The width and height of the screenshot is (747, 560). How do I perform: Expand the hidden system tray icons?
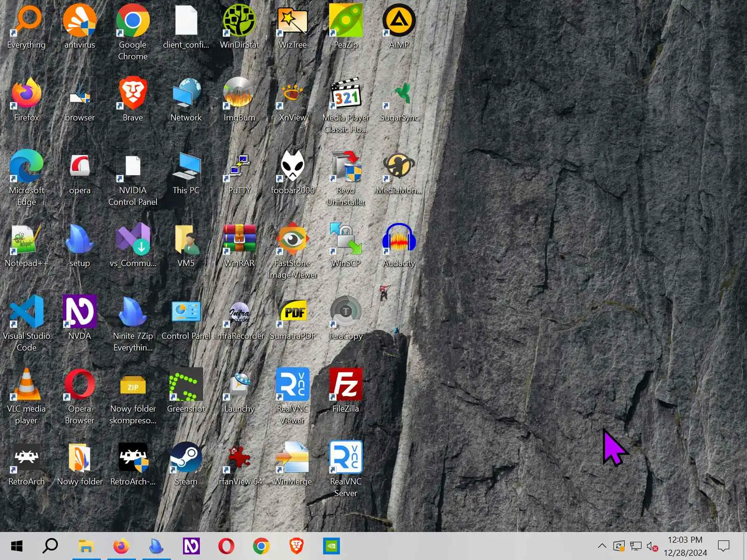pyautogui.click(x=602, y=546)
